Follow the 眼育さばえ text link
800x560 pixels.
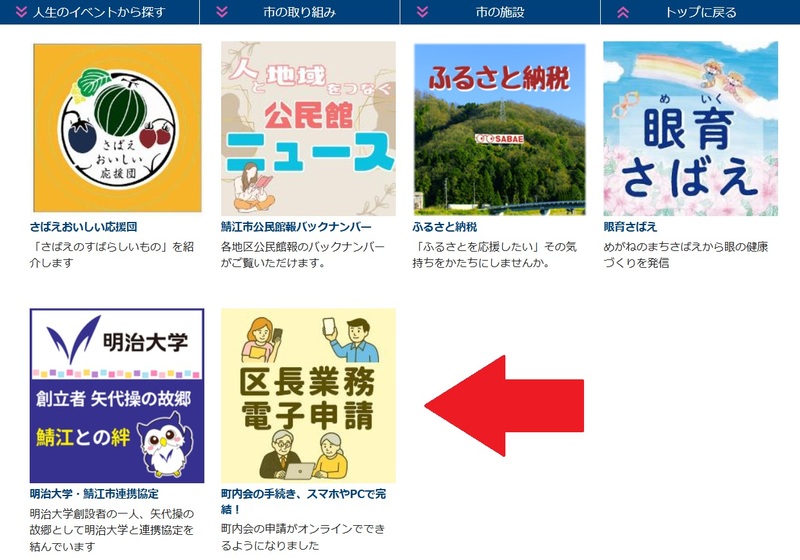pos(630,227)
